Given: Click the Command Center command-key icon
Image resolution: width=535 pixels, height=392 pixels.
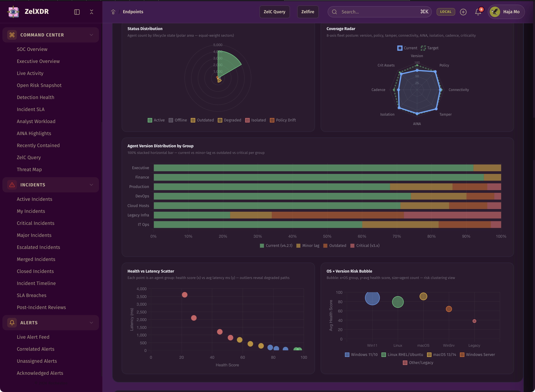Looking at the screenshot, I should 12,35.
